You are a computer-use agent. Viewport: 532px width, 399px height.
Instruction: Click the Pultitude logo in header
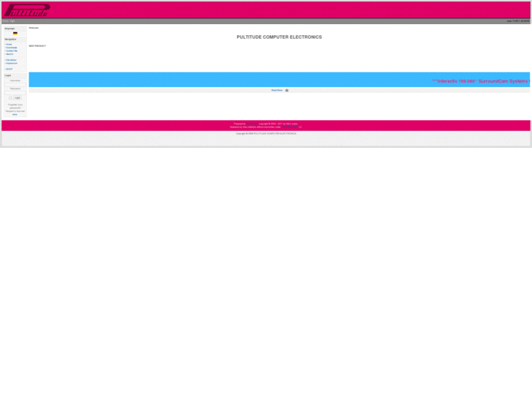tap(27, 10)
